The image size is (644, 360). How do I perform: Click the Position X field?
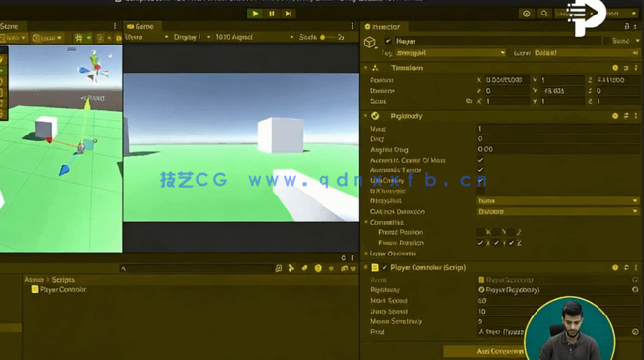click(506, 80)
